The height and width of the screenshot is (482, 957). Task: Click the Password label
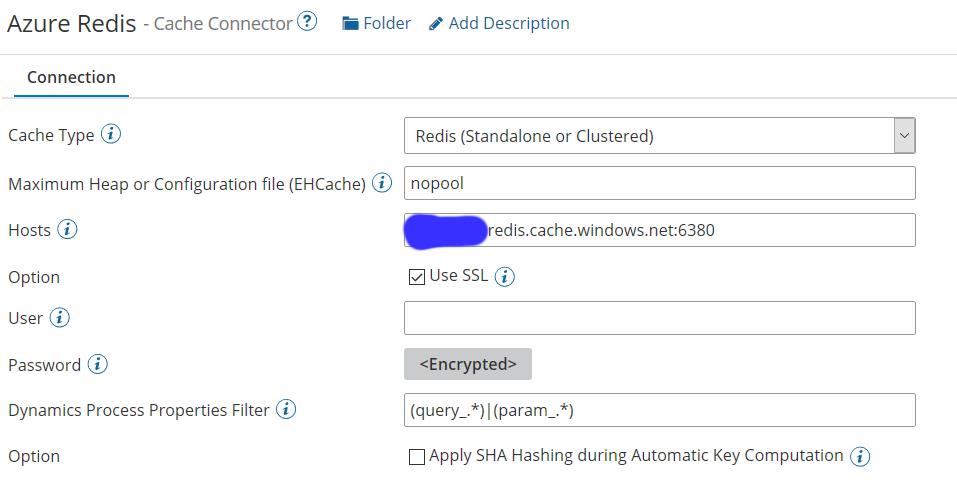45,365
